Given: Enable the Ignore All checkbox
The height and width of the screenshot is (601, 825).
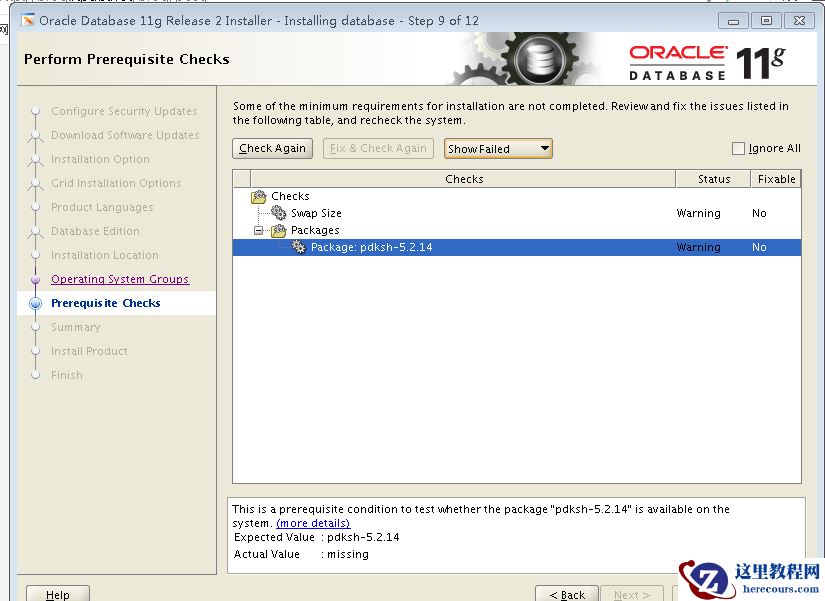Looking at the screenshot, I should pyautogui.click(x=738, y=148).
